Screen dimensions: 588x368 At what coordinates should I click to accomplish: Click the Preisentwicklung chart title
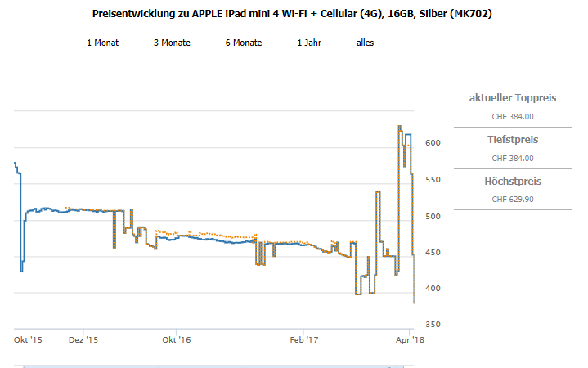[x=294, y=15]
